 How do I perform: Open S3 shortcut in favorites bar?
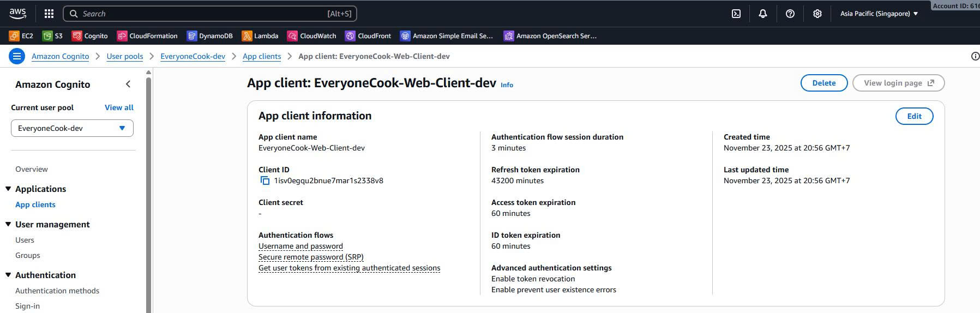pyautogui.click(x=53, y=36)
